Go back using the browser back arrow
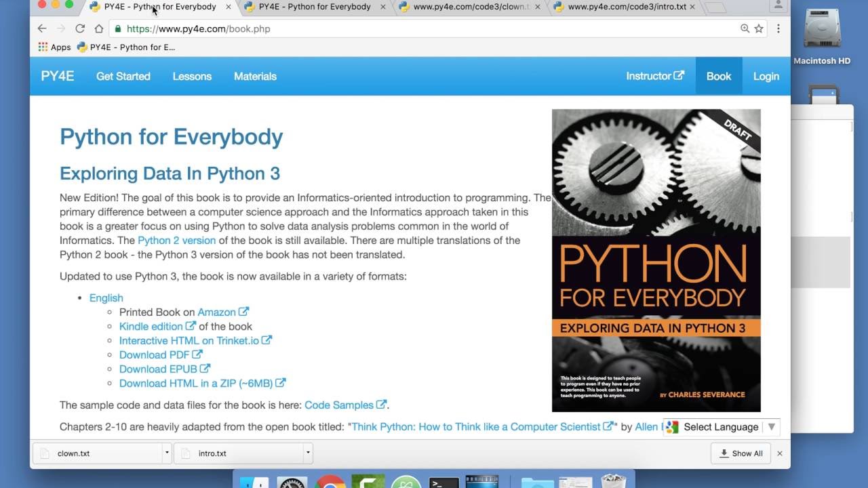 tap(42, 28)
